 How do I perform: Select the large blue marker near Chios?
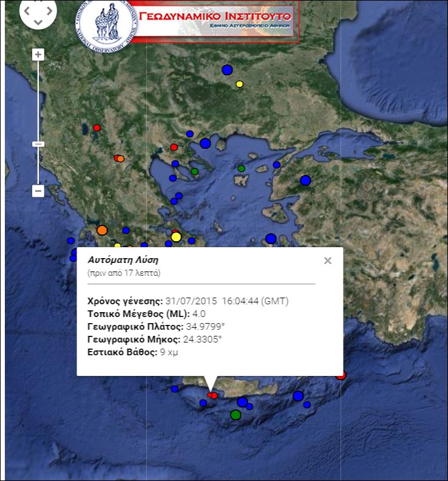pyautogui.click(x=271, y=238)
